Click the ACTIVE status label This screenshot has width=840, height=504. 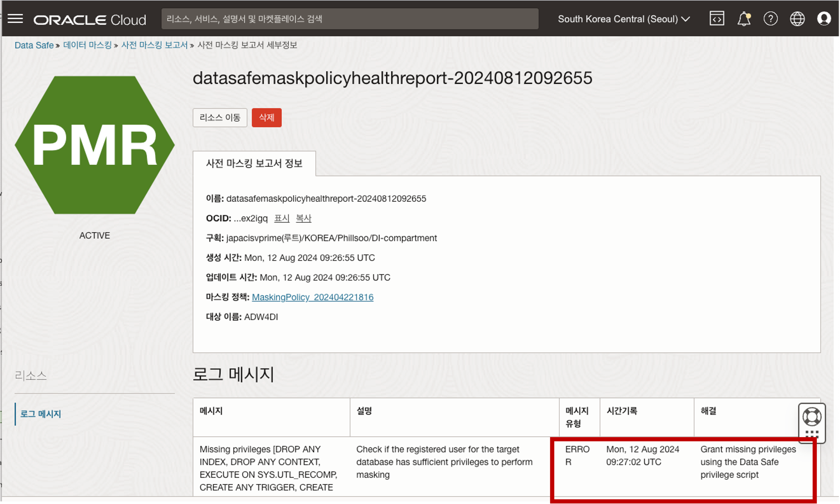[x=95, y=235]
